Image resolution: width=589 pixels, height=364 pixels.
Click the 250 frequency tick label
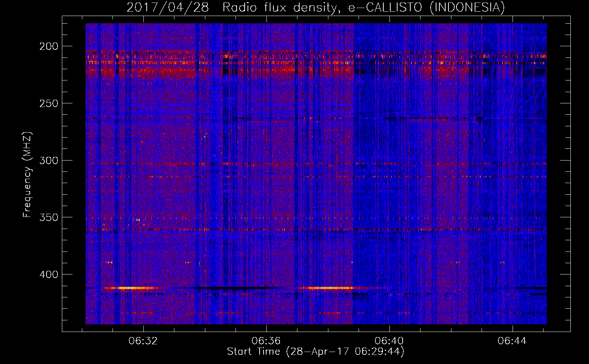49,103
